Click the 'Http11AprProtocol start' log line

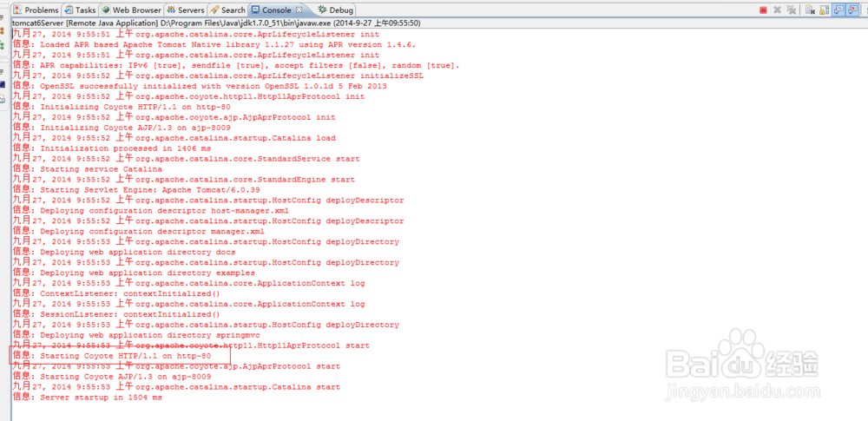pyautogui.click(x=191, y=345)
